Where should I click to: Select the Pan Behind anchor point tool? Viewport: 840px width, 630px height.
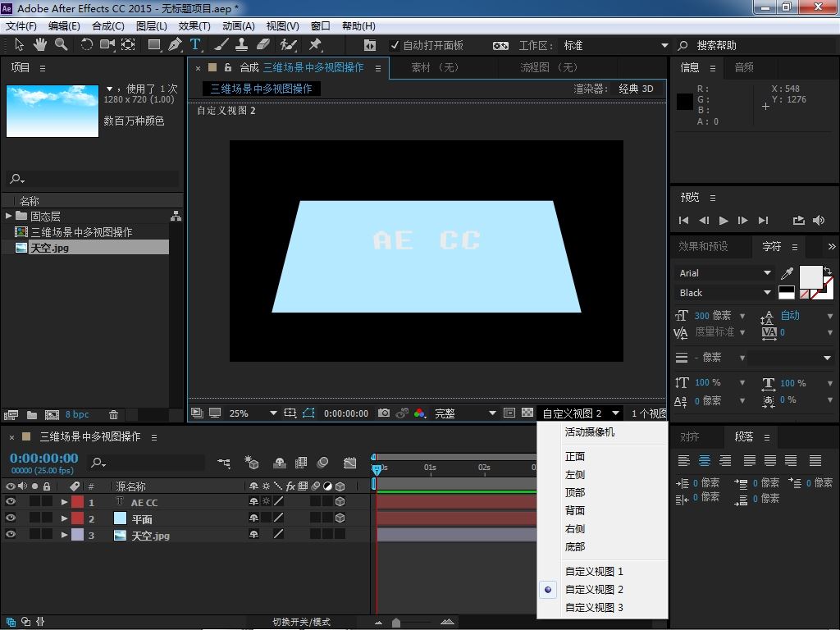128,45
